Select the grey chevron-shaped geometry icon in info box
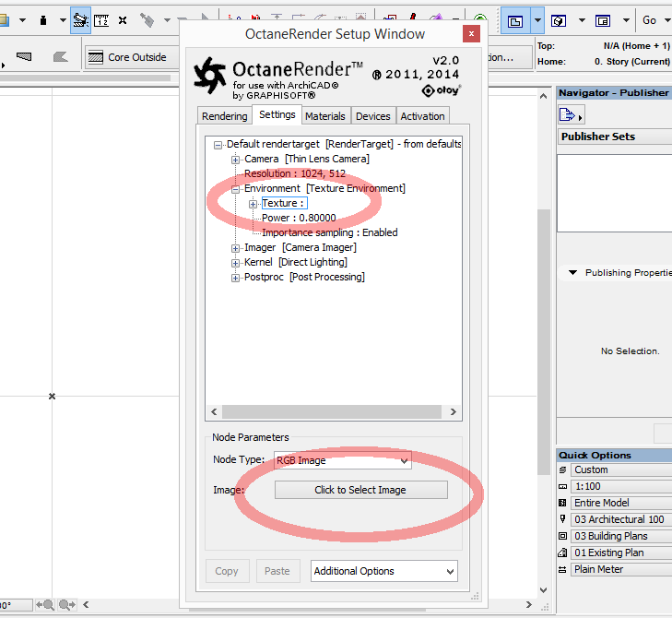The height and width of the screenshot is (618, 672). (61, 56)
